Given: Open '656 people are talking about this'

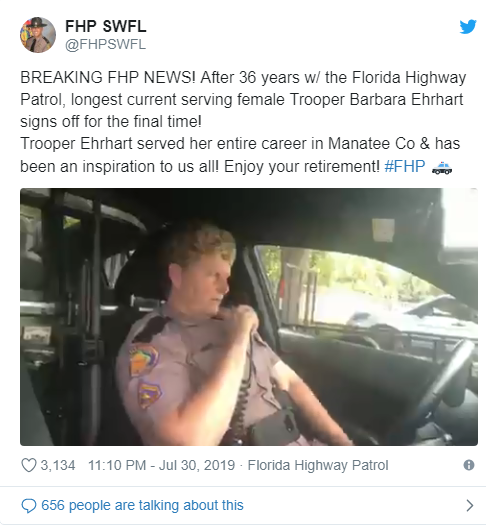Looking at the screenshot, I should pos(142,505).
